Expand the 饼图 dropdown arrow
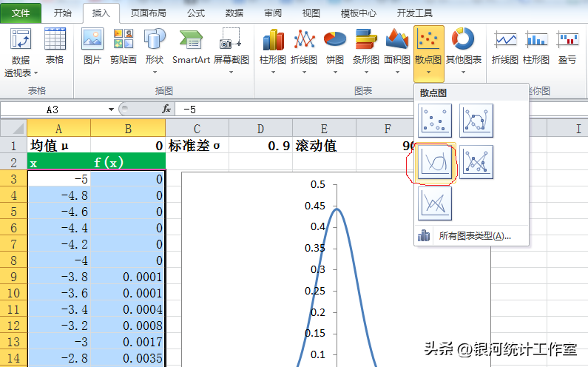This screenshot has width=588, height=367. tap(335, 72)
